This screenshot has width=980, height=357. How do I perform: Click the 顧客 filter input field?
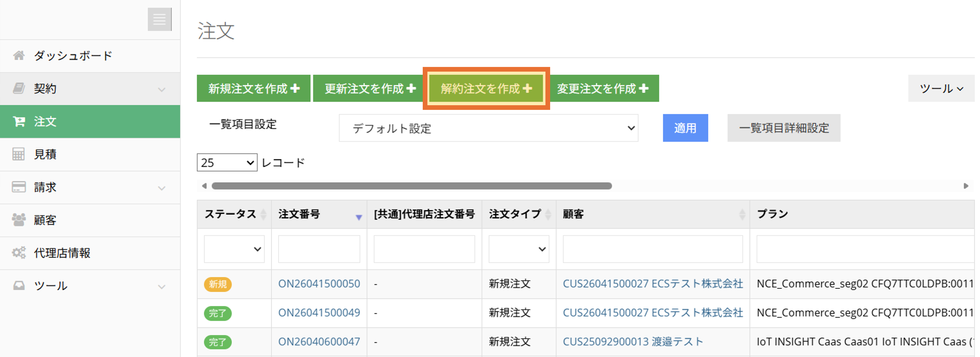coord(653,249)
